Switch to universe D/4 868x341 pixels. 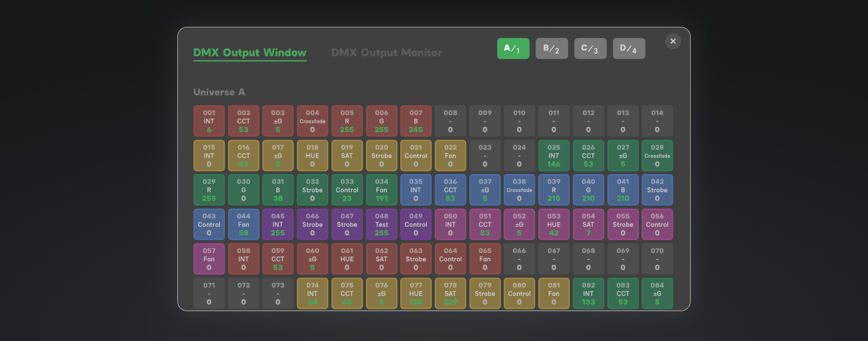[x=629, y=48]
